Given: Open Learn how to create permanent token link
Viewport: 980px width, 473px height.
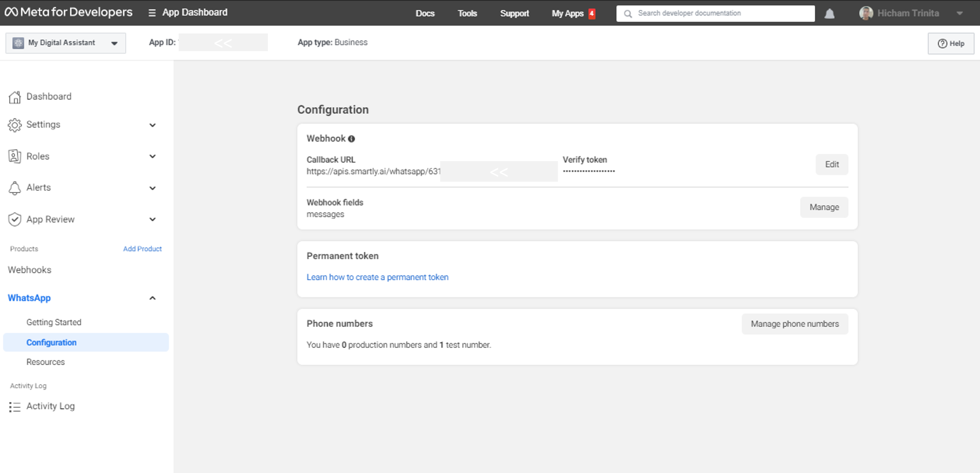Looking at the screenshot, I should coord(377,277).
